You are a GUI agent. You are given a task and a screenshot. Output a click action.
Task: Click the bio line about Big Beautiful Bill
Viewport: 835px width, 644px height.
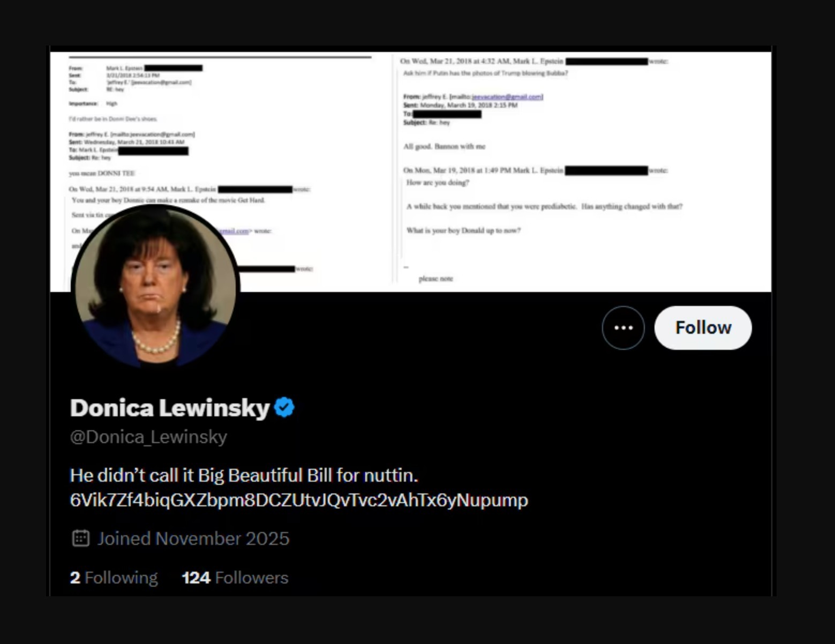pyautogui.click(x=244, y=475)
